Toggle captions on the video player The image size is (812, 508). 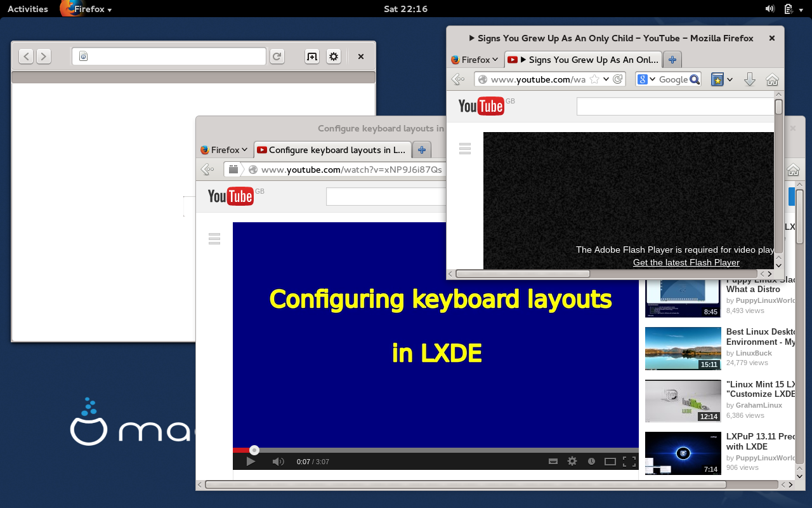pyautogui.click(x=553, y=462)
